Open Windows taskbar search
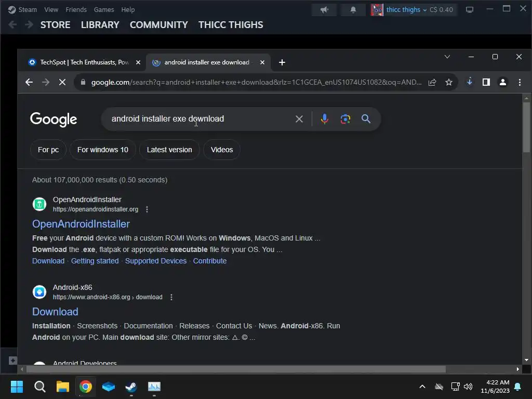 pos(39,387)
